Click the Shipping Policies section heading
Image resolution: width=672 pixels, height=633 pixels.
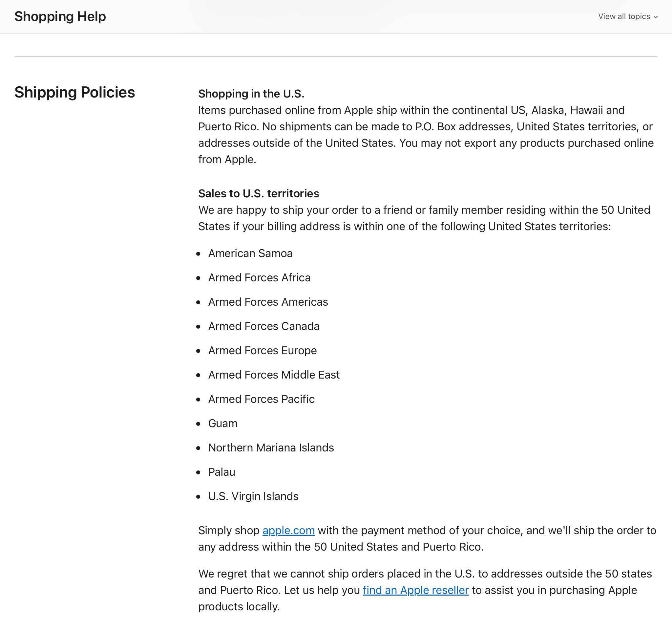(75, 92)
